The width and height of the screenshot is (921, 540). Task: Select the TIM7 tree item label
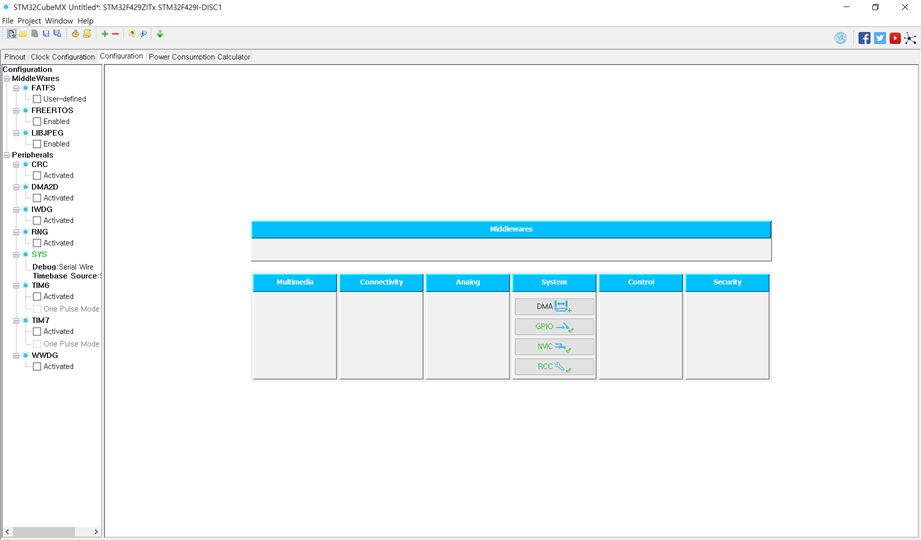click(x=41, y=320)
